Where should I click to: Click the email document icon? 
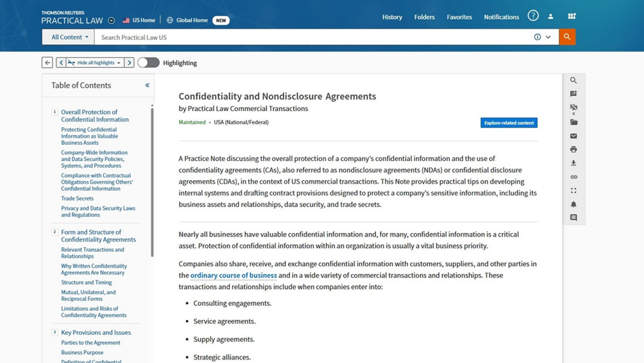[x=573, y=136]
